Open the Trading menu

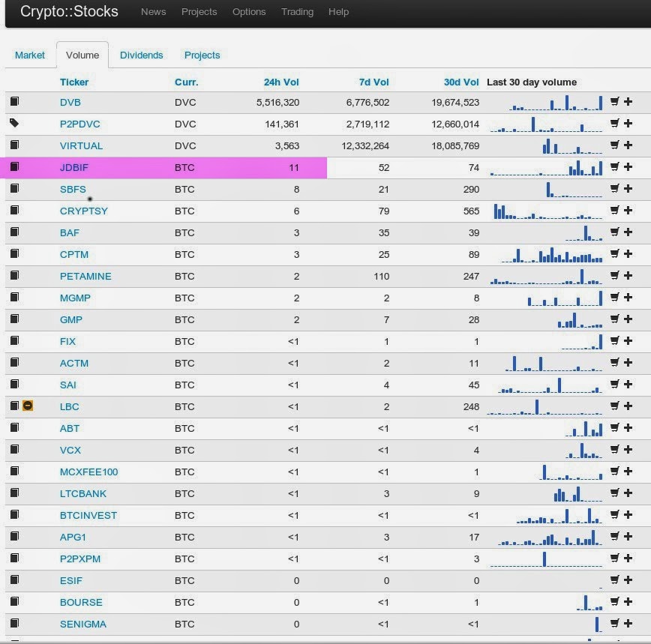(297, 11)
